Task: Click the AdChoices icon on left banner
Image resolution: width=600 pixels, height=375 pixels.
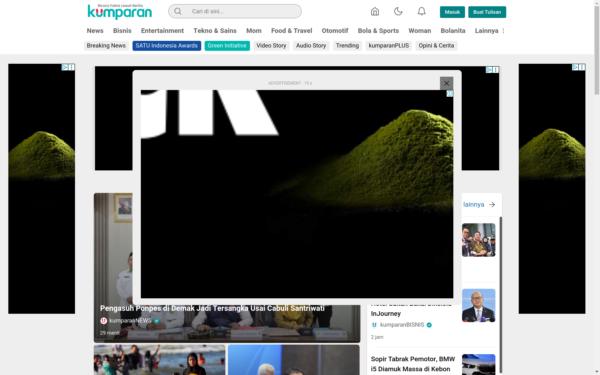Action: pos(68,67)
